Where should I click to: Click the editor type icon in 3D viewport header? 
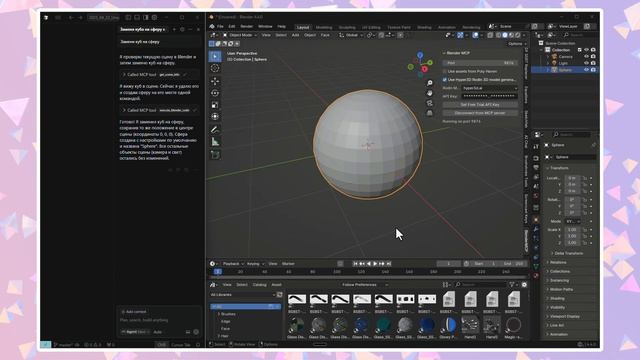click(213, 36)
